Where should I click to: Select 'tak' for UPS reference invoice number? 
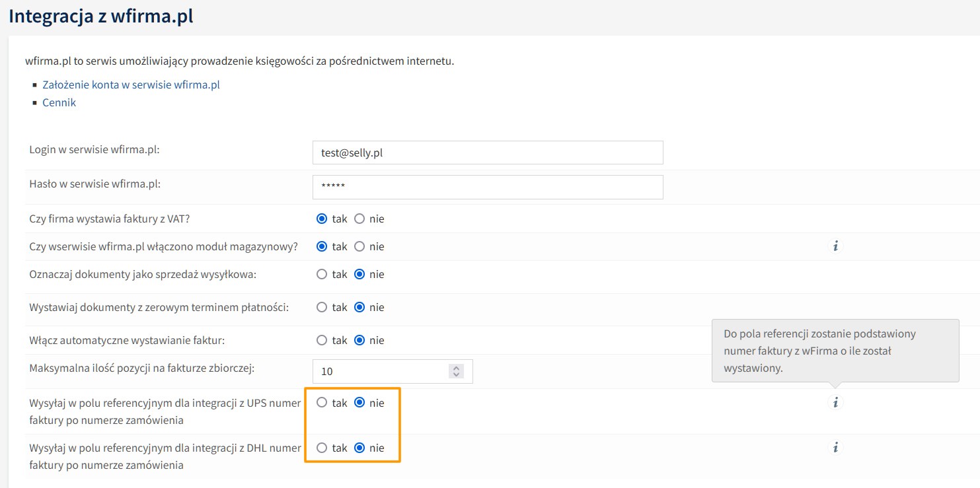[322, 402]
